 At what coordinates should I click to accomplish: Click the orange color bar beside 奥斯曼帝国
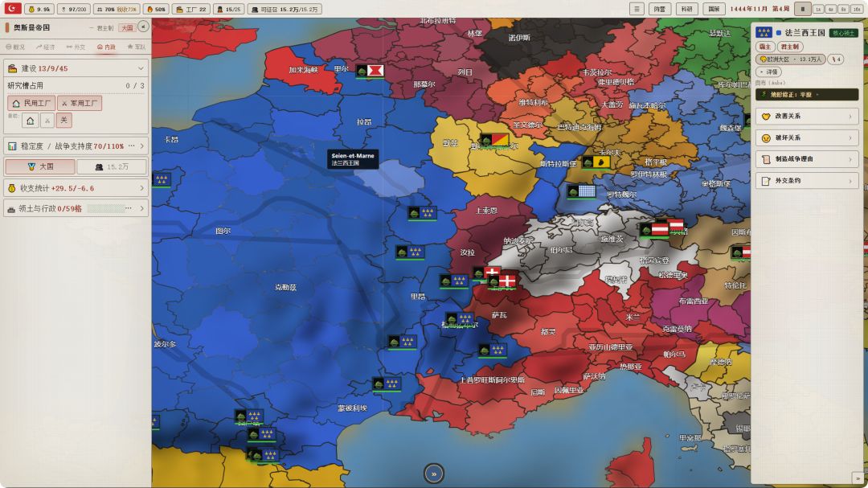coord(7,27)
